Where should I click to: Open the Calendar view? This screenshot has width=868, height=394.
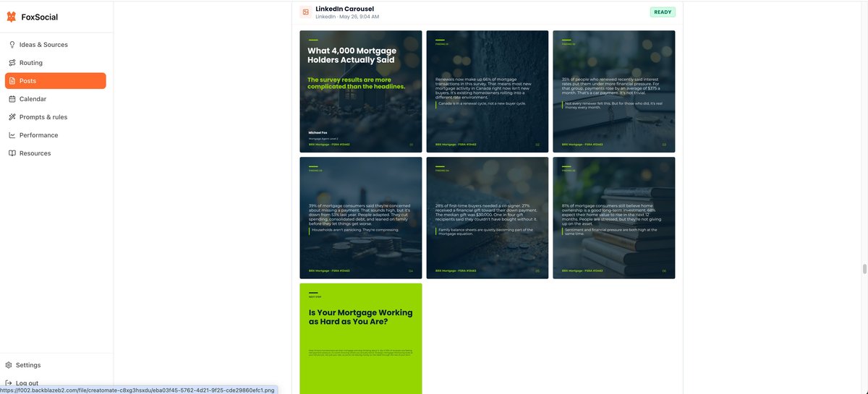coord(56,99)
